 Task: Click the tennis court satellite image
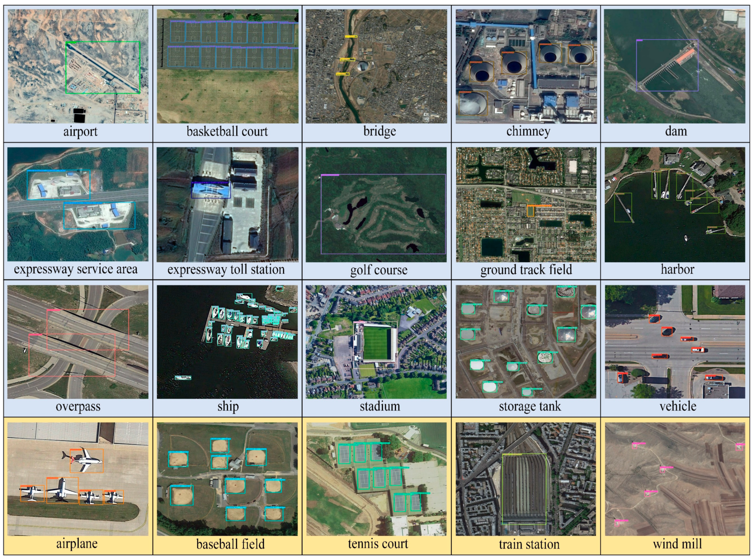(x=377, y=479)
